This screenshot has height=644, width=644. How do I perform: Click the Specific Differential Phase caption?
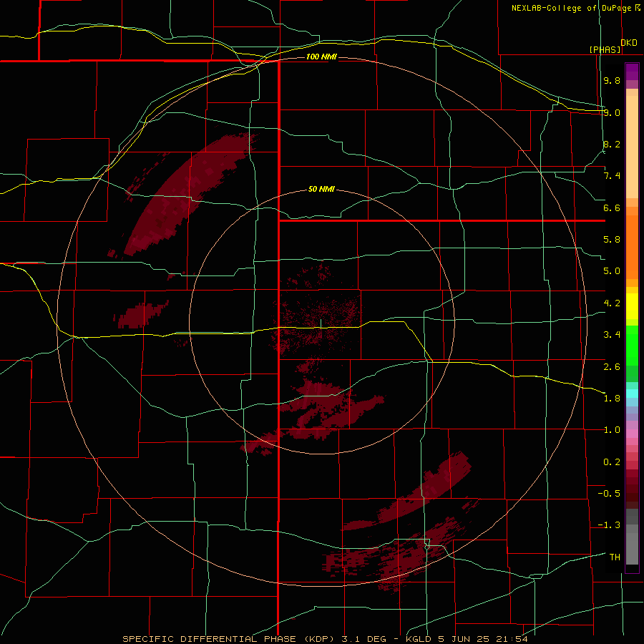point(325,639)
